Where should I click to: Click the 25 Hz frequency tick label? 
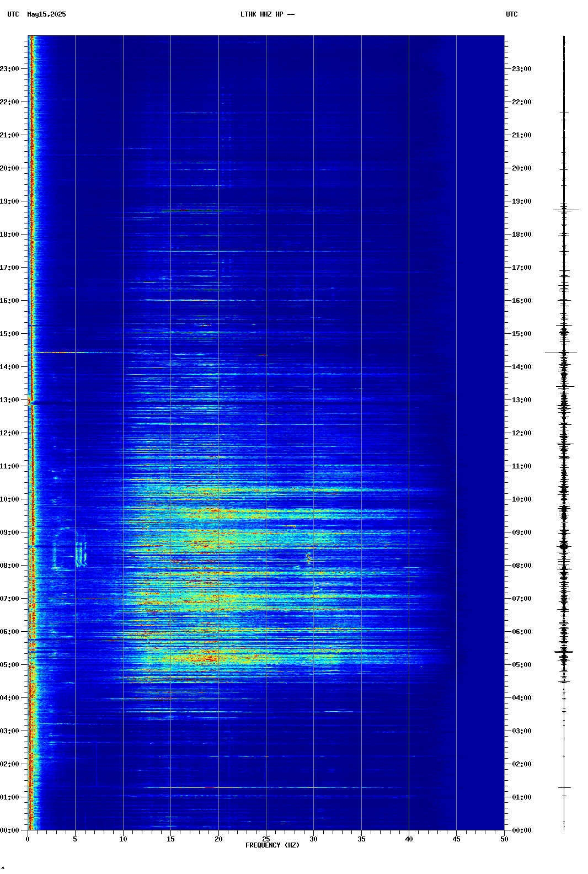tap(266, 839)
